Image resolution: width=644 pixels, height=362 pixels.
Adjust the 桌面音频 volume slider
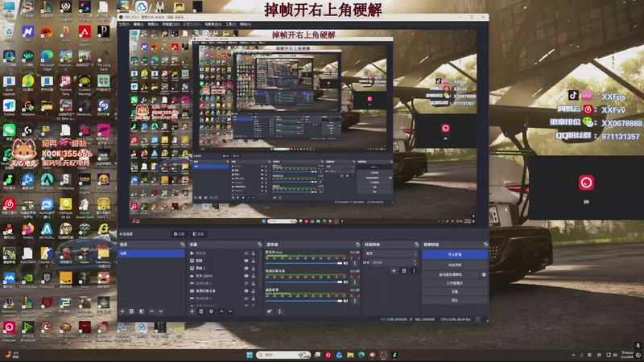[x=304, y=301]
